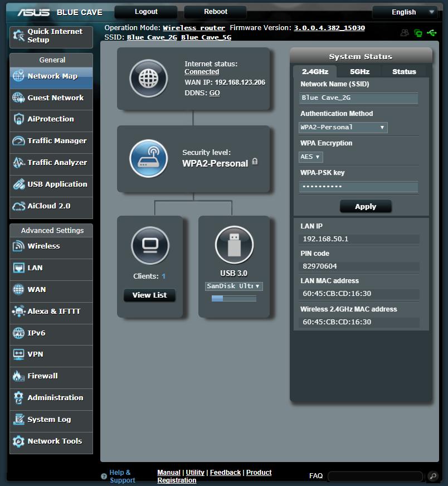The width and height of the screenshot is (448, 486).
Task: Click the Guest Network sidebar icon
Action: tap(18, 98)
